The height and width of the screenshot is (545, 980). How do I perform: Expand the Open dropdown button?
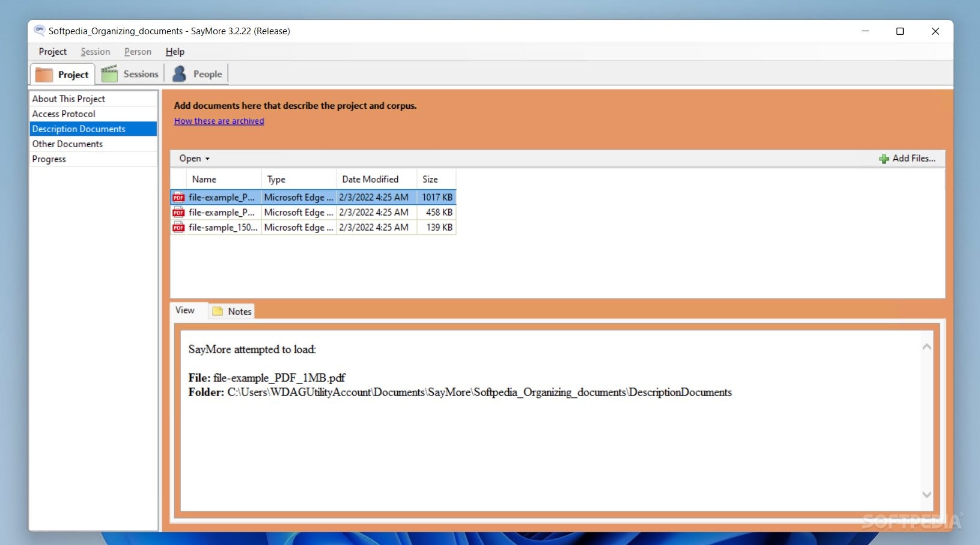point(194,159)
